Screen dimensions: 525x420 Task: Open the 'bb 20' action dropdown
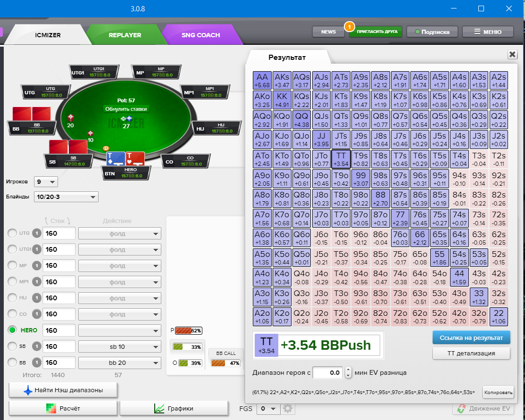click(119, 363)
